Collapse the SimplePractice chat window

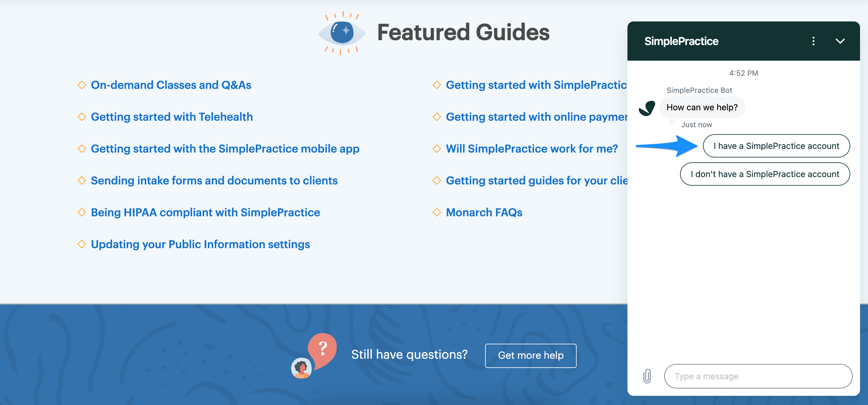pyautogui.click(x=840, y=41)
